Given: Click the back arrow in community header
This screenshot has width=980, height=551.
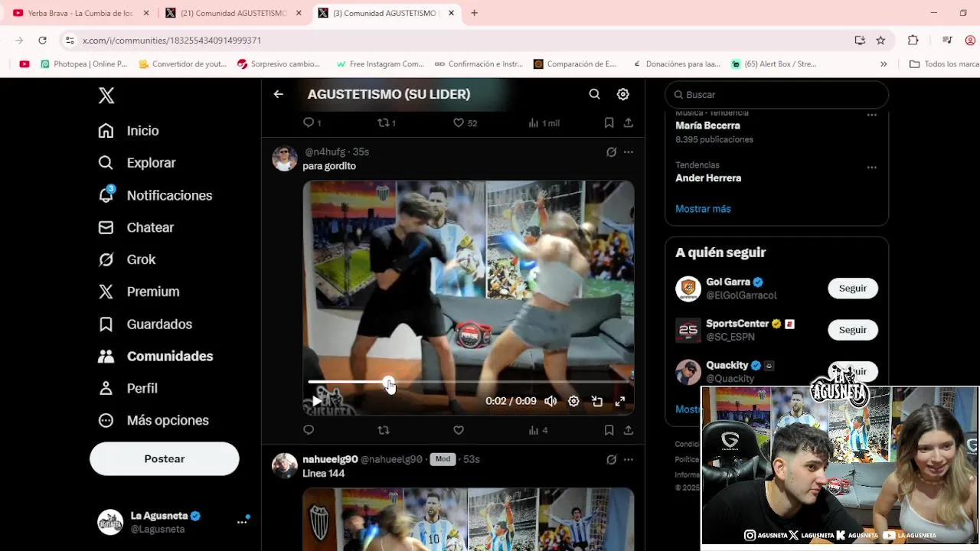Looking at the screenshot, I should [x=279, y=94].
